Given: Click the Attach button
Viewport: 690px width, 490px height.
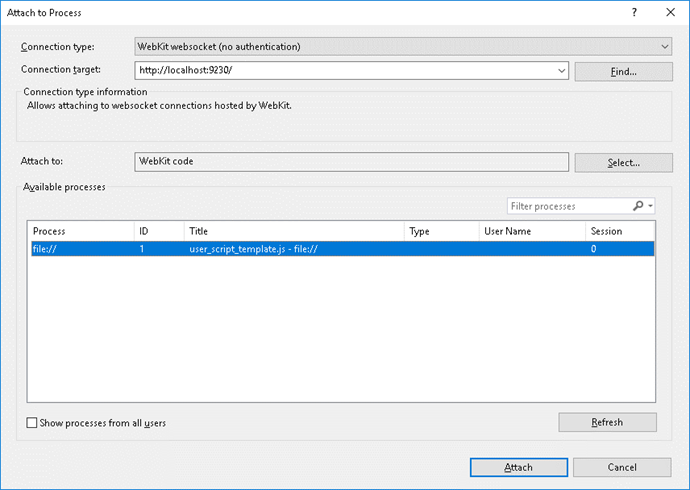Looking at the screenshot, I should [517, 467].
